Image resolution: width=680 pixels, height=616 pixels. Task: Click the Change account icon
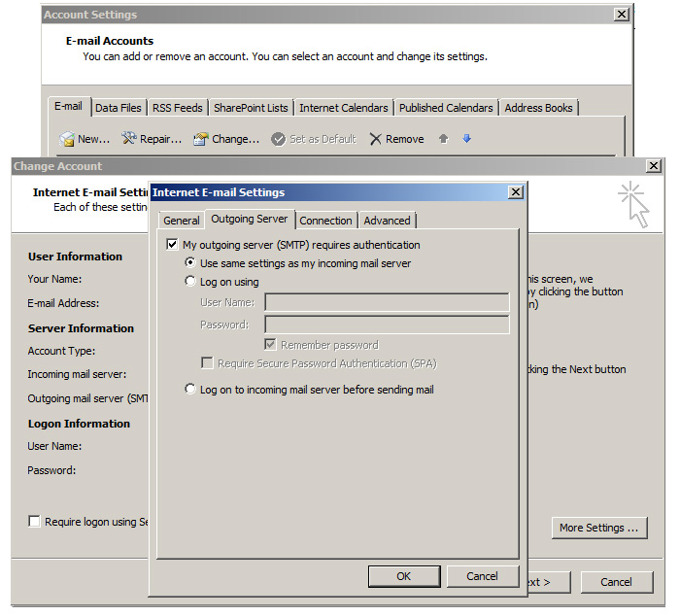click(x=200, y=139)
